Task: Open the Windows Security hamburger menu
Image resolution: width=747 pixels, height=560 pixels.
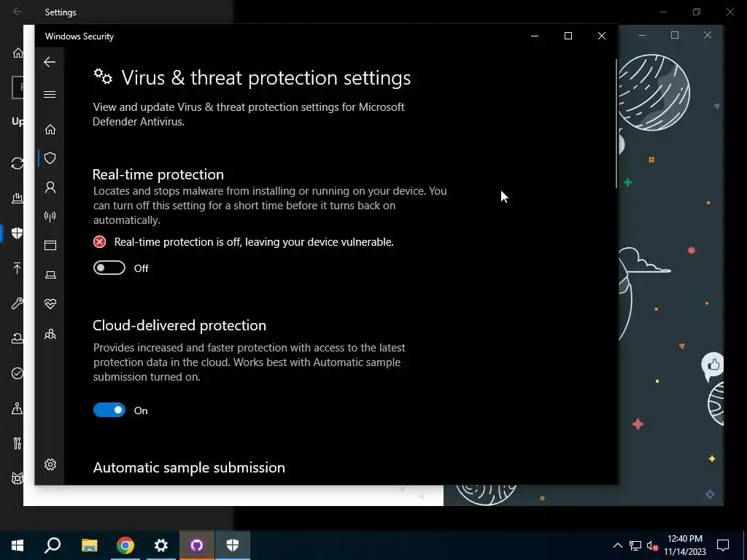Action: click(x=50, y=94)
